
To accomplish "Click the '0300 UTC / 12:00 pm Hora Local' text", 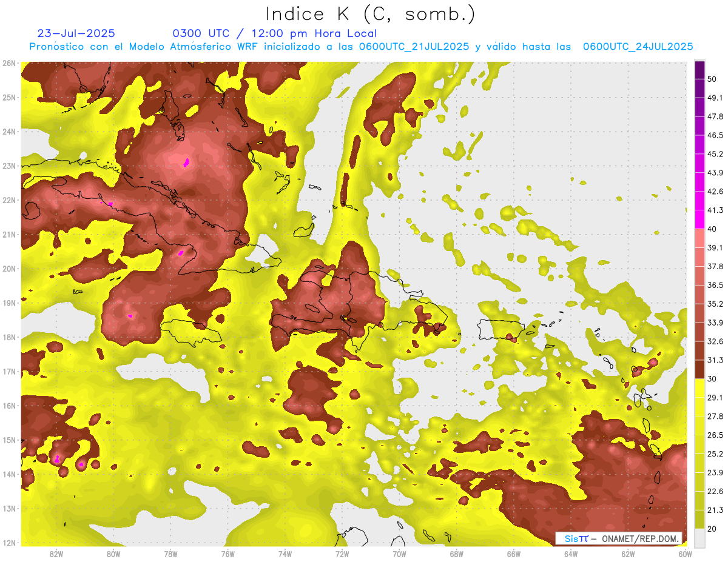I will pyautogui.click(x=275, y=33).
